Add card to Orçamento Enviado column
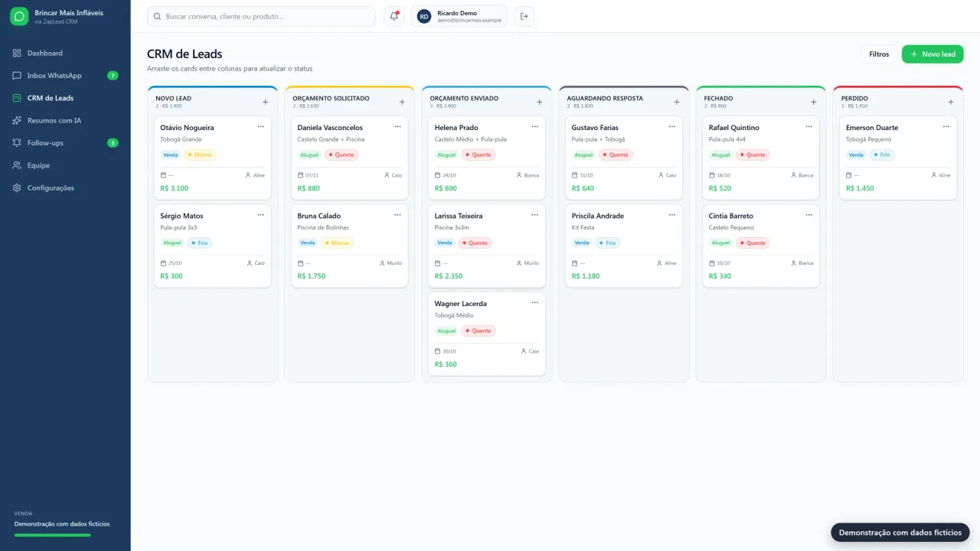The height and width of the screenshot is (551, 980). click(x=539, y=102)
